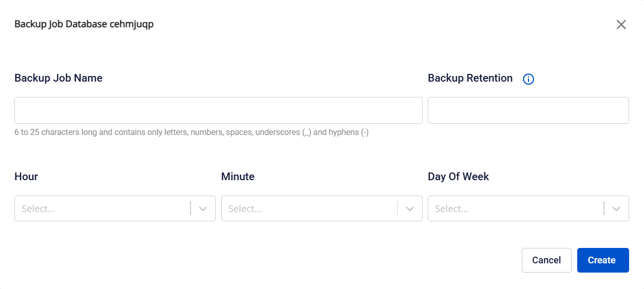Click the Backup Retention info icon

point(528,79)
